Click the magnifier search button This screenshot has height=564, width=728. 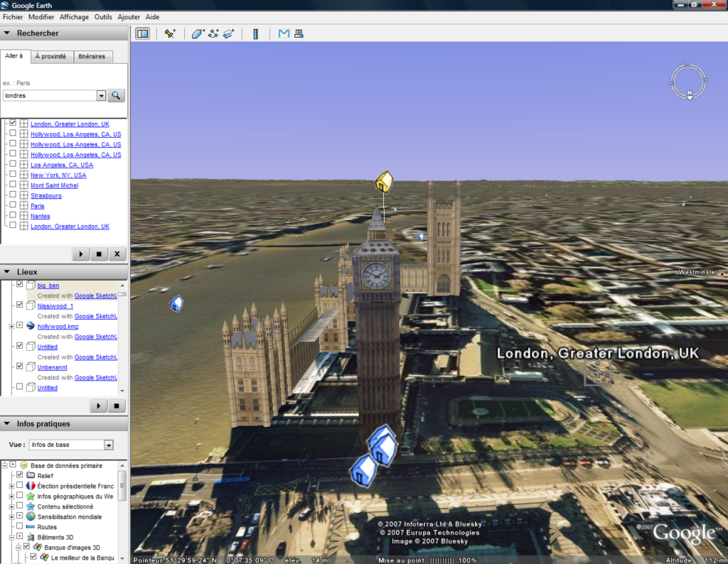[x=116, y=96]
